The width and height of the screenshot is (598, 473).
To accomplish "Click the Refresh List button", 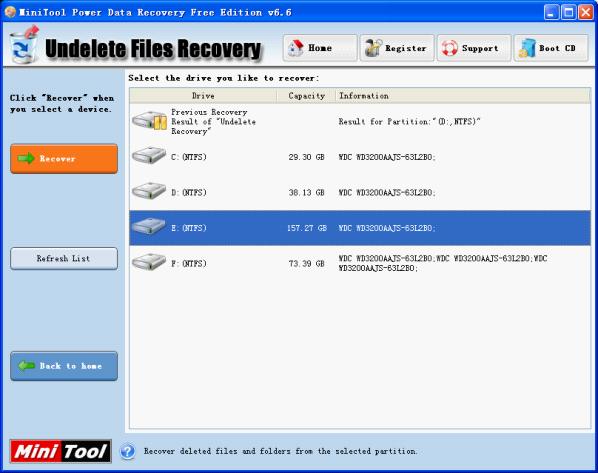I will click(64, 258).
